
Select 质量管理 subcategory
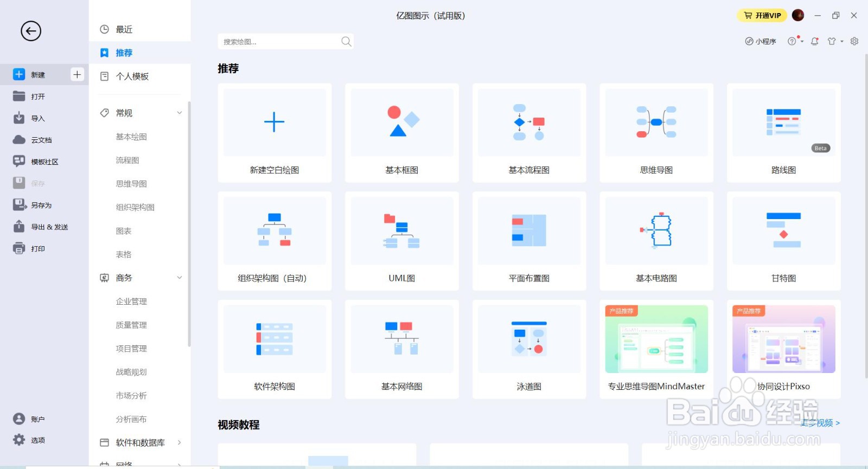[131, 325]
